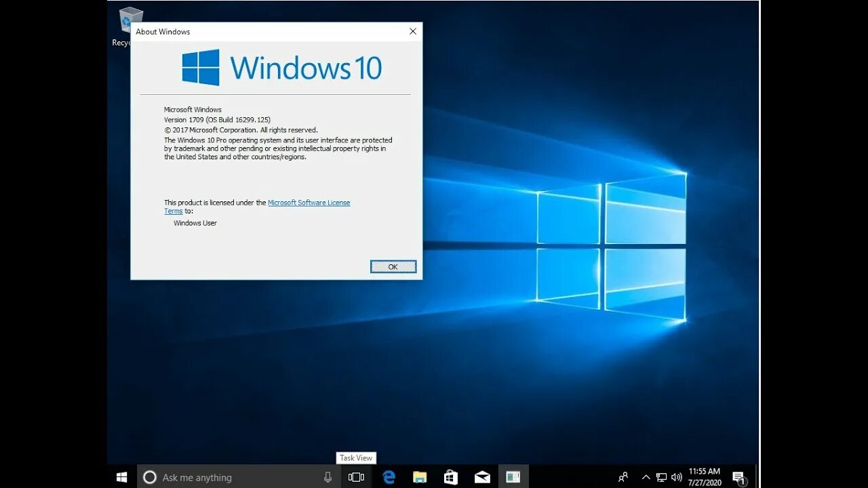Click the Windows 10 logo in dialog
This screenshot has height=488, width=868.
coord(282,67)
